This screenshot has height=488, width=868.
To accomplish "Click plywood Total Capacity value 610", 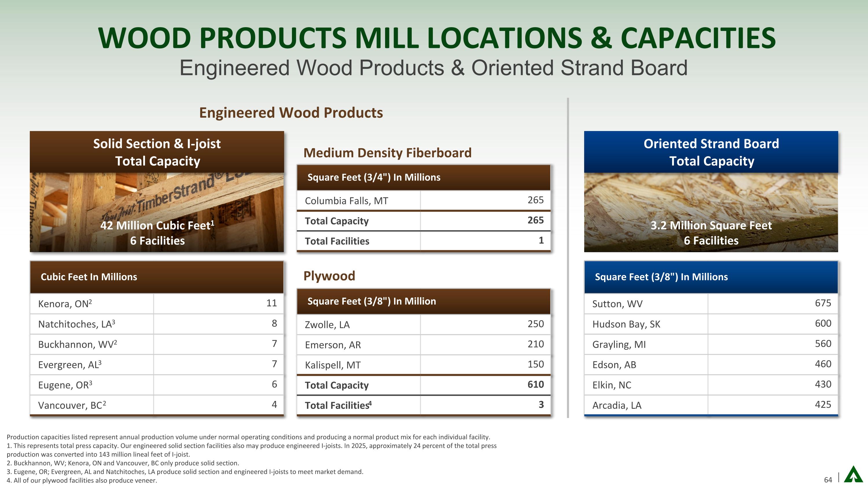I will [x=536, y=385].
